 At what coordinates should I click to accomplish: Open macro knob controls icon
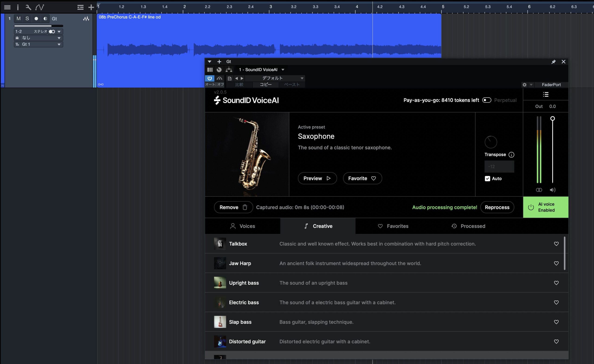tap(219, 70)
